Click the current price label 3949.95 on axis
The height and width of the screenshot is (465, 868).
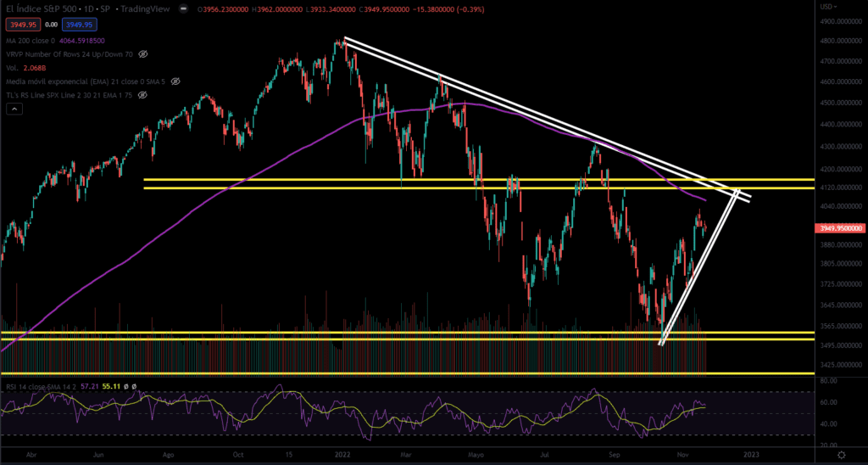(840, 227)
